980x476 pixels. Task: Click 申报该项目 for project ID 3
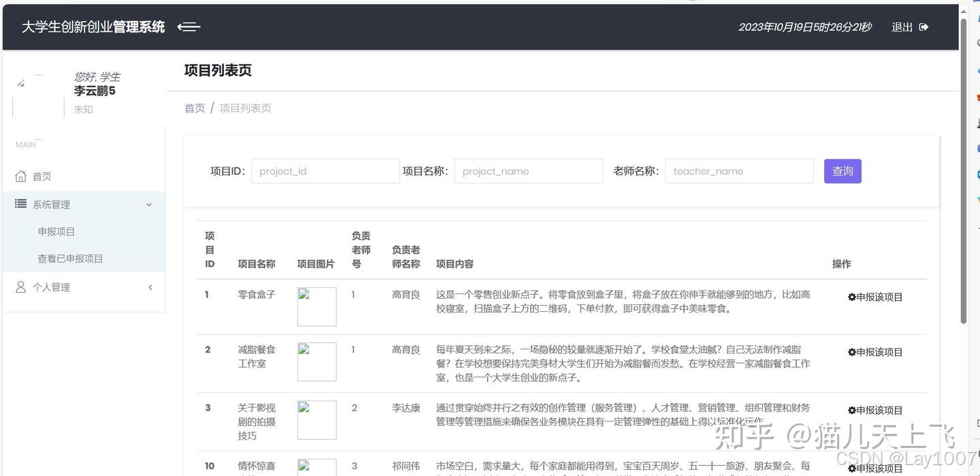[x=875, y=410]
